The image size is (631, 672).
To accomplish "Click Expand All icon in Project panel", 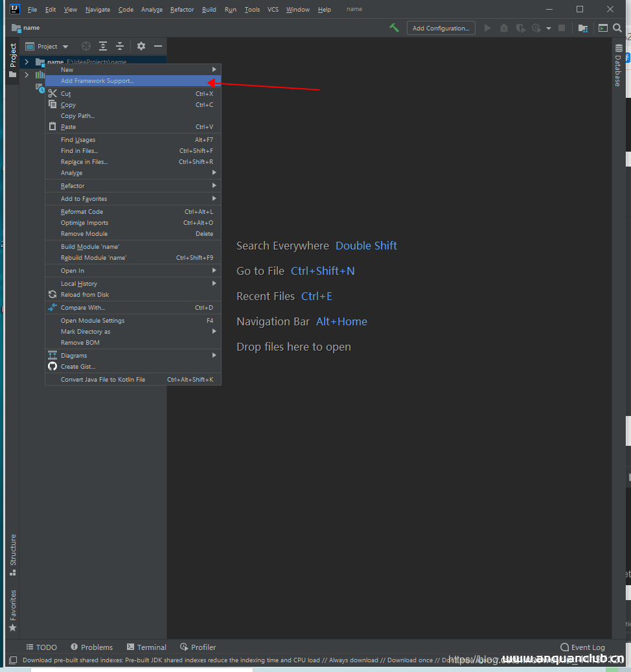I will click(x=103, y=46).
